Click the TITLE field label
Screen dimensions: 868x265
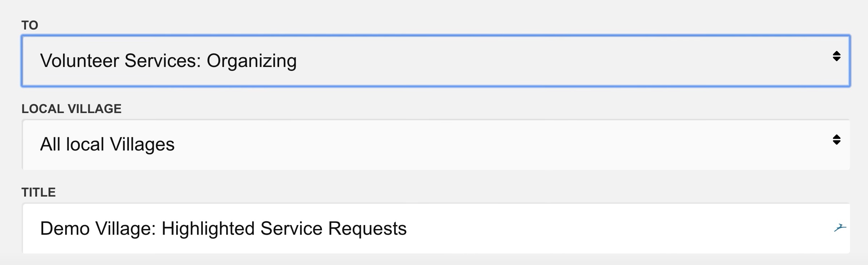point(39,192)
